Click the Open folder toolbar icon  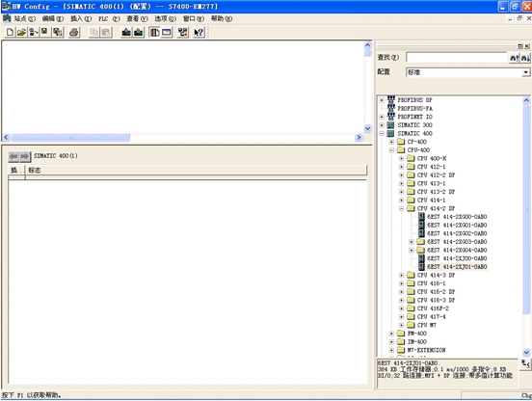21,32
